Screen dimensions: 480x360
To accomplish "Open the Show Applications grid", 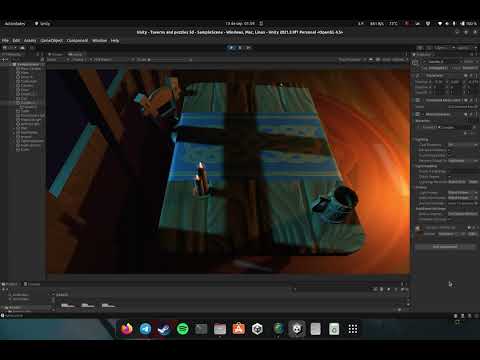I will (x=353, y=329).
